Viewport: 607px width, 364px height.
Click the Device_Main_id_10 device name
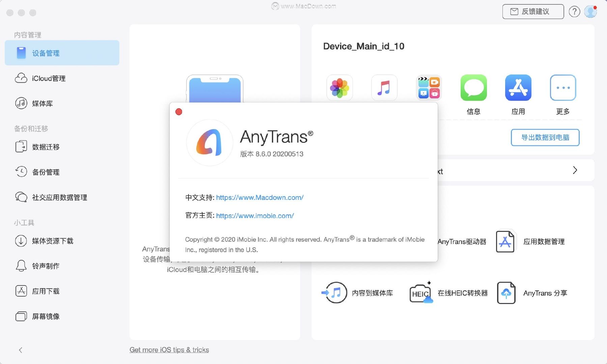[364, 46]
